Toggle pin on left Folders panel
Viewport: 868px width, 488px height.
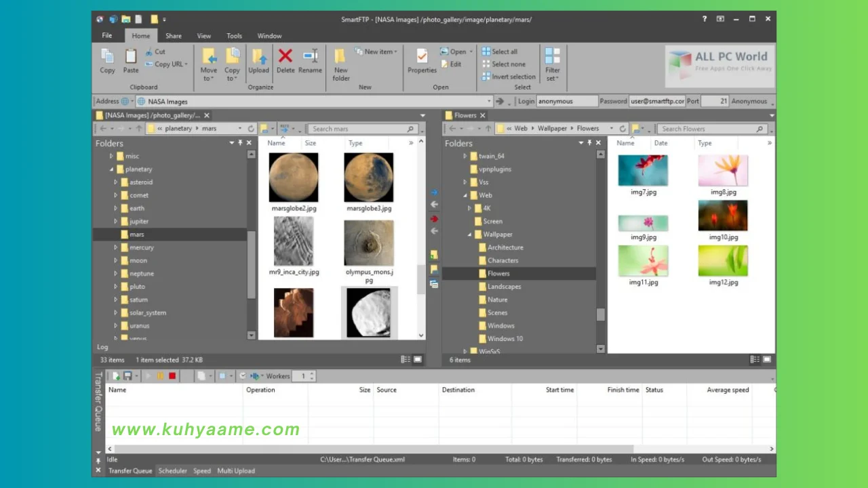point(240,143)
